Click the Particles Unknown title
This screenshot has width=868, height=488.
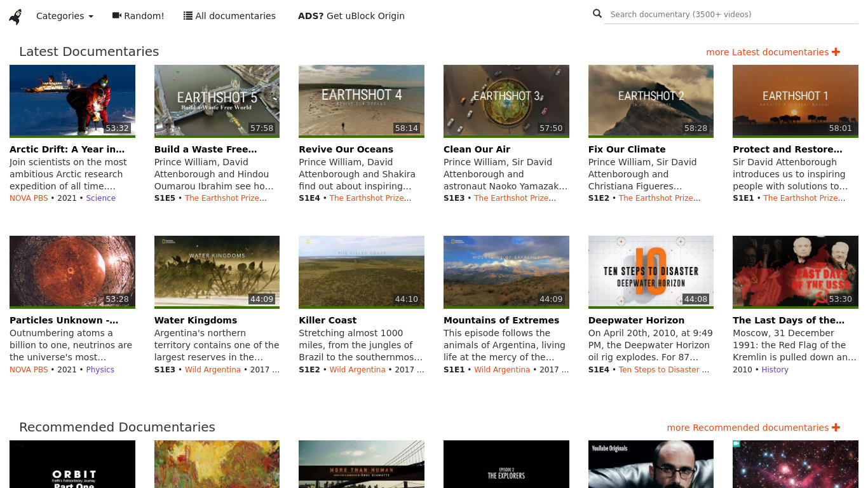[x=64, y=320]
